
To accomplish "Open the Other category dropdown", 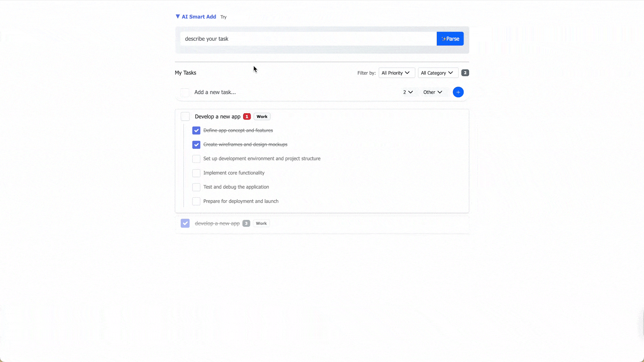I will coord(432,92).
